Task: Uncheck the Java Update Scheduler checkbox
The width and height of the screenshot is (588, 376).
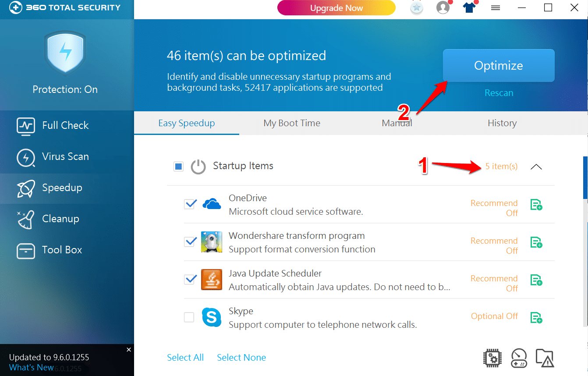Action: click(x=189, y=279)
